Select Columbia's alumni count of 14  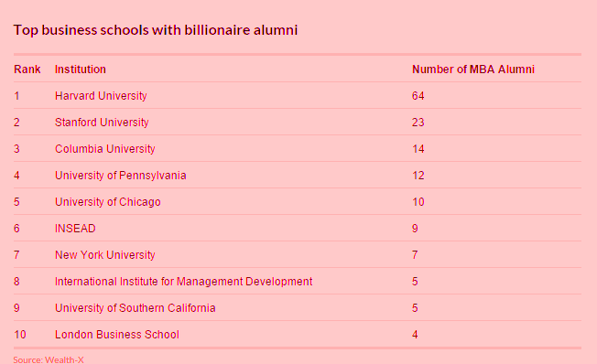418,149
